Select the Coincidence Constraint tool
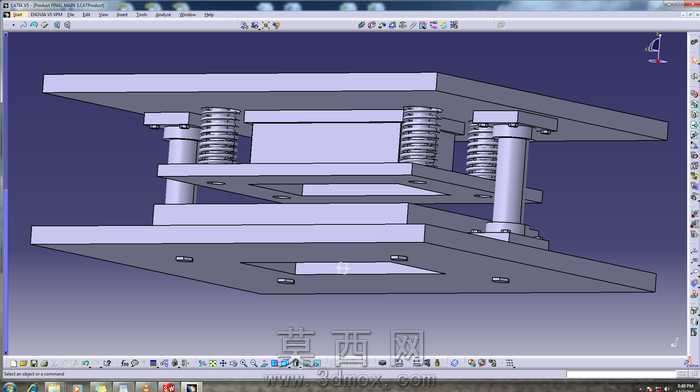Viewport: 700px width, 392px height. (361, 25)
